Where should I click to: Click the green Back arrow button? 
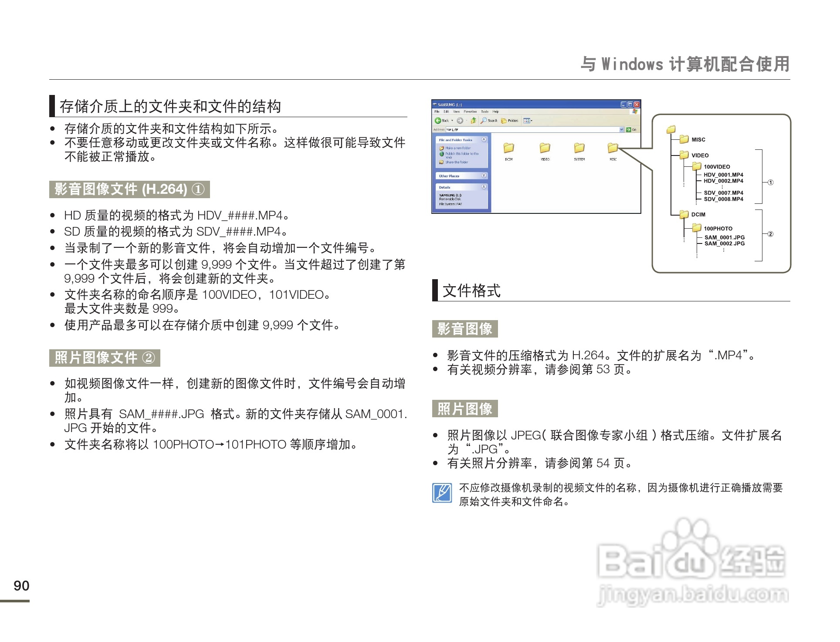(x=438, y=121)
